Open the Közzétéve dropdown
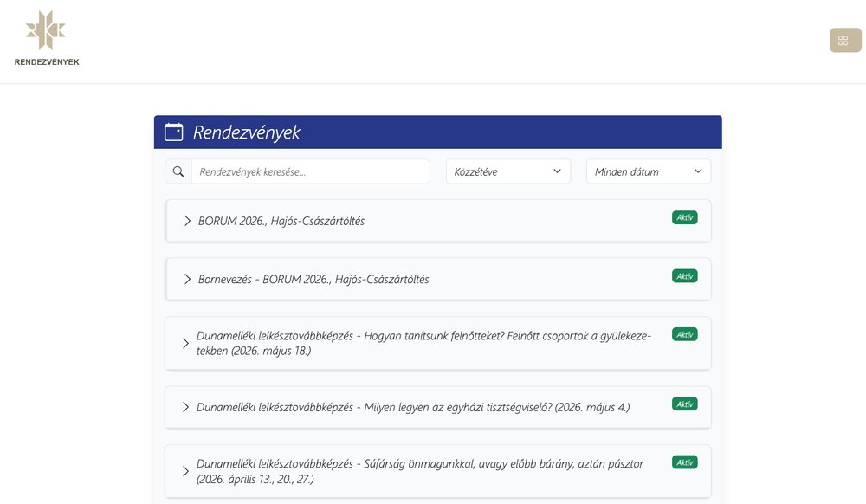866x504 pixels. click(x=507, y=171)
